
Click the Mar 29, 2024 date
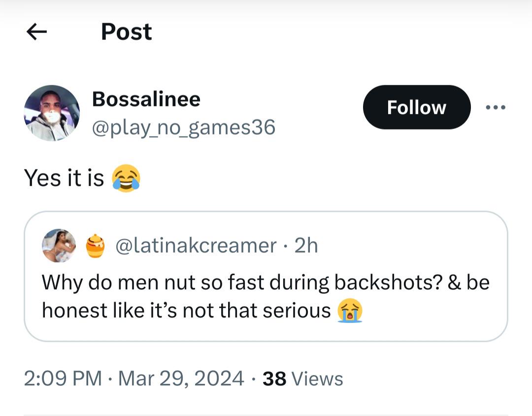point(181,379)
